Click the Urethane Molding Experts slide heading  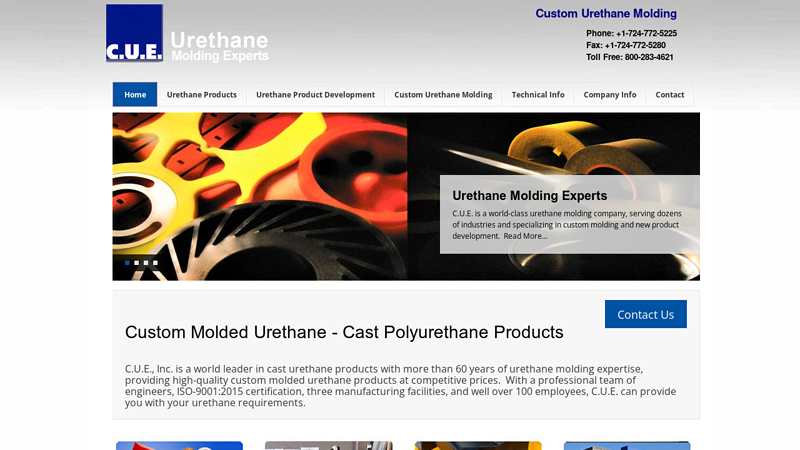pos(530,195)
